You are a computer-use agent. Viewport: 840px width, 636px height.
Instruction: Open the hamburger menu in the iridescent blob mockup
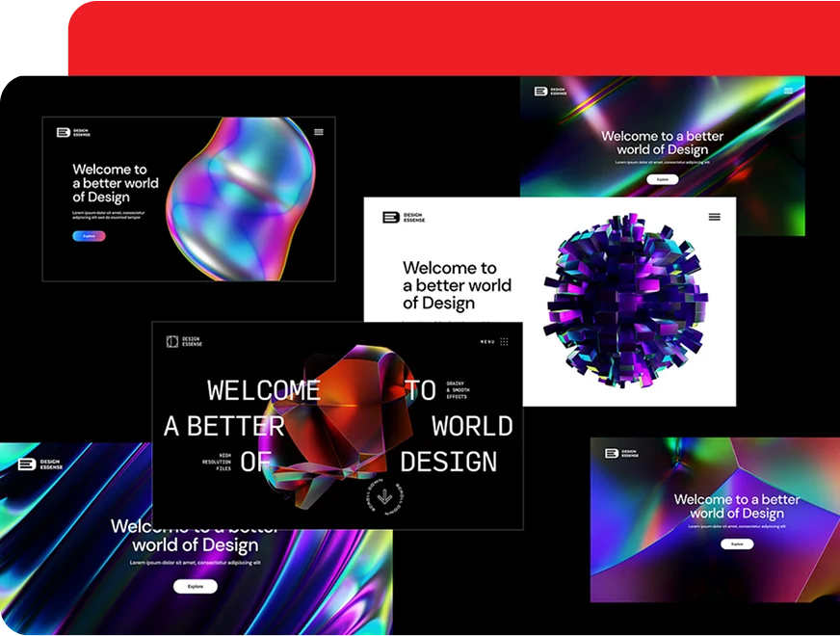click(319, 132)
